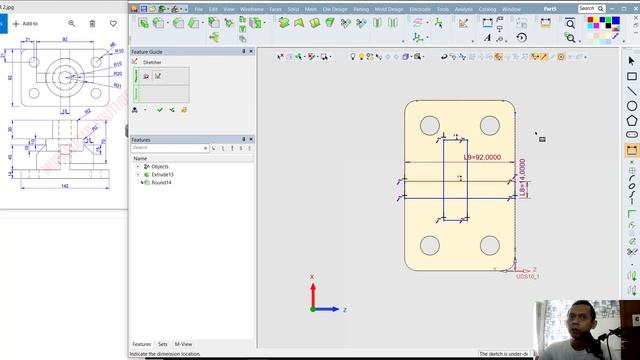This screenshot has height=360, width=640.
Task: Open dropdown beside second green solid icon
Action: [167, 23]
